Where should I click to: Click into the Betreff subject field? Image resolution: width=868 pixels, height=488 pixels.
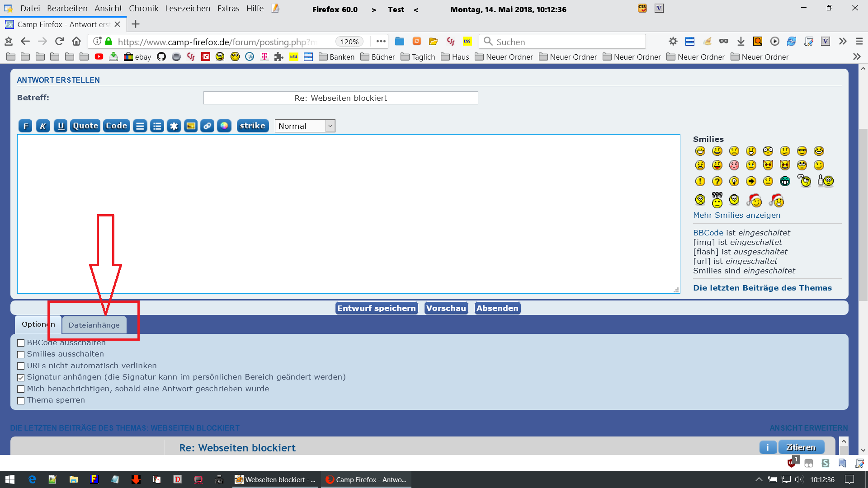tap(340, 98)
